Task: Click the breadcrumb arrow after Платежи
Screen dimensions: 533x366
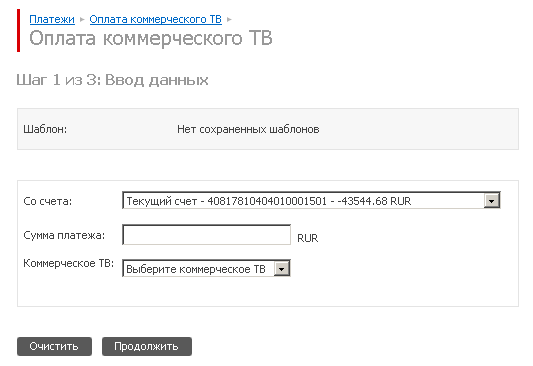Action: (82, 20)
